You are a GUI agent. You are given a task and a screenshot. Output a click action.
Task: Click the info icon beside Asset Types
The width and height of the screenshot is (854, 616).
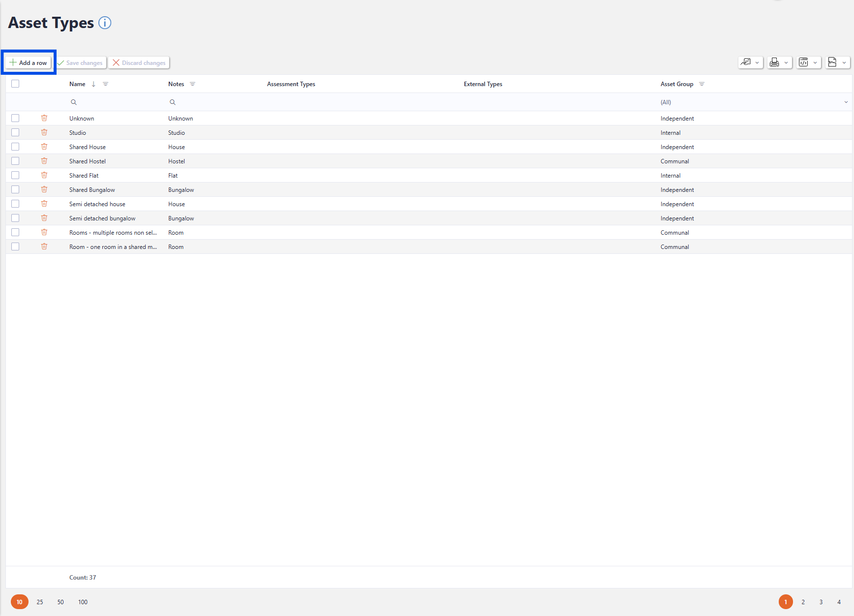pos(105,23)
